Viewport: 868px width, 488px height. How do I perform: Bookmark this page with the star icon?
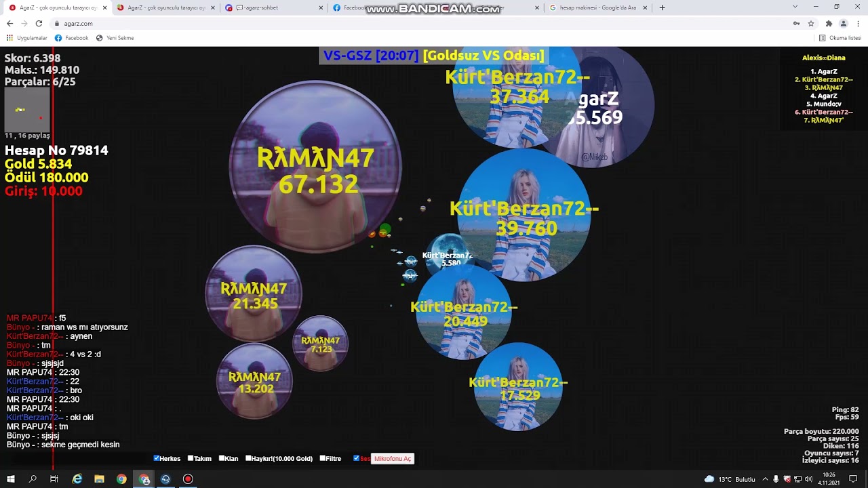810,23
